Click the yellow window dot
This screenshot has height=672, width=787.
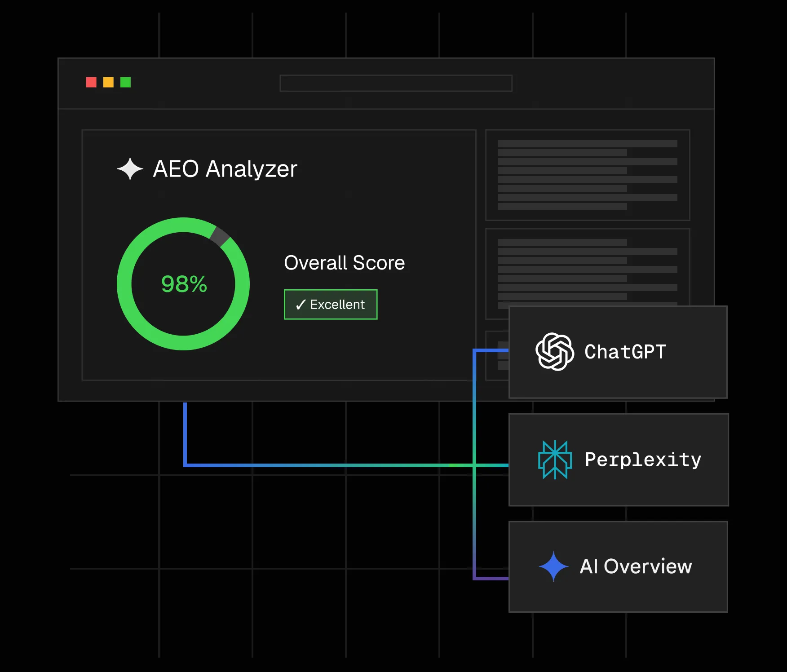[108, 82]
